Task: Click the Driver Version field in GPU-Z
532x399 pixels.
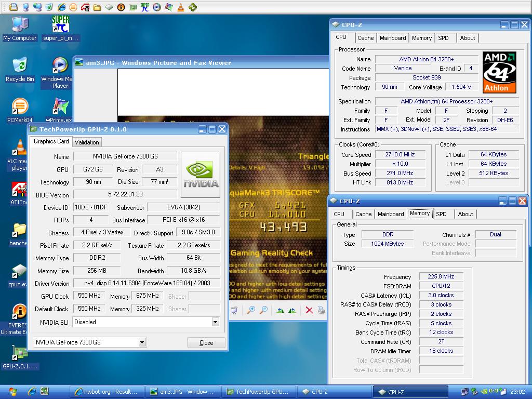Action: tap(147, 283)
